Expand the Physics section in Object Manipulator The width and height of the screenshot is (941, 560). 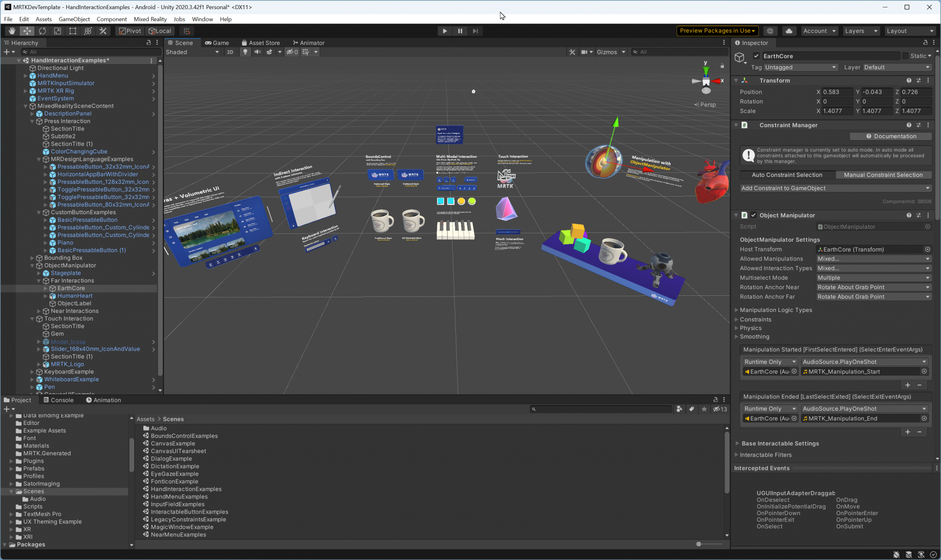coord(750,328)
